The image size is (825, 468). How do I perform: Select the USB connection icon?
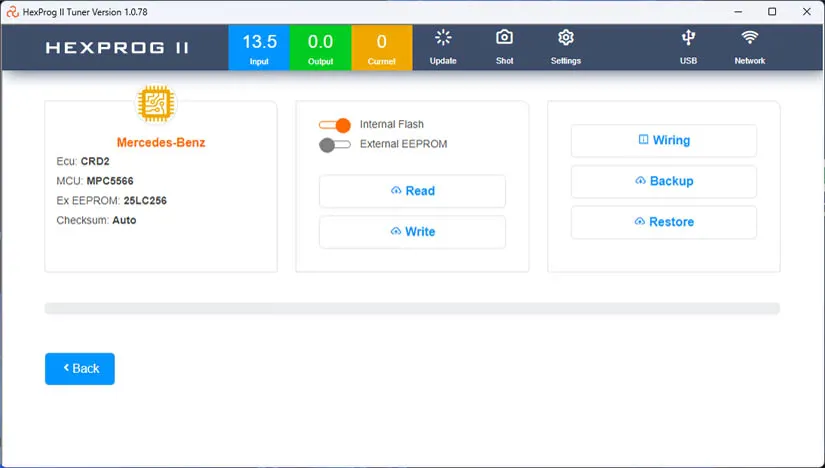[x=688, y=37]
